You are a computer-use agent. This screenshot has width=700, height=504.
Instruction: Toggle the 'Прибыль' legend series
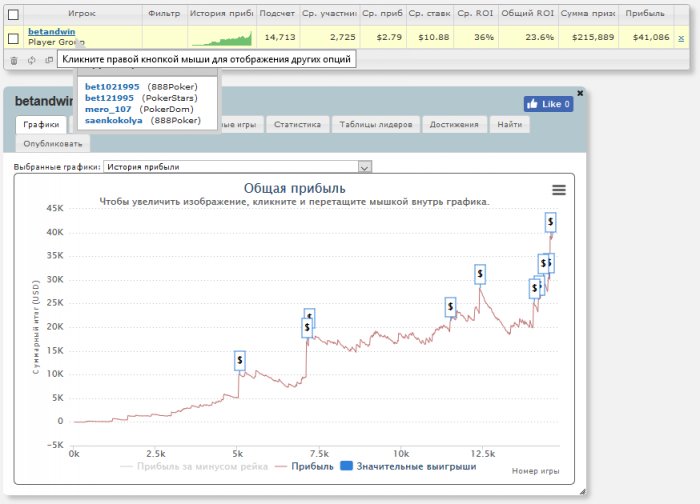tap(304, 467)
